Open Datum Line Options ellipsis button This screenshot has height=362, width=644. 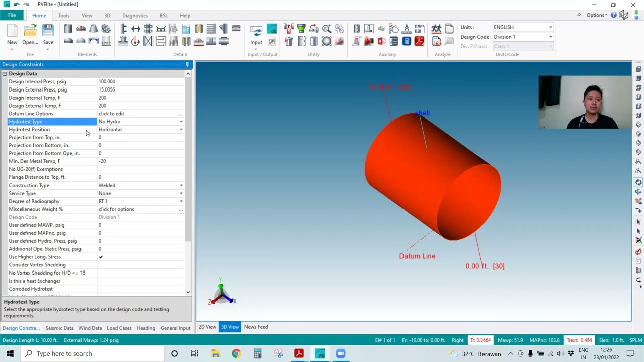pyautogui.click(x=181, y=114)
